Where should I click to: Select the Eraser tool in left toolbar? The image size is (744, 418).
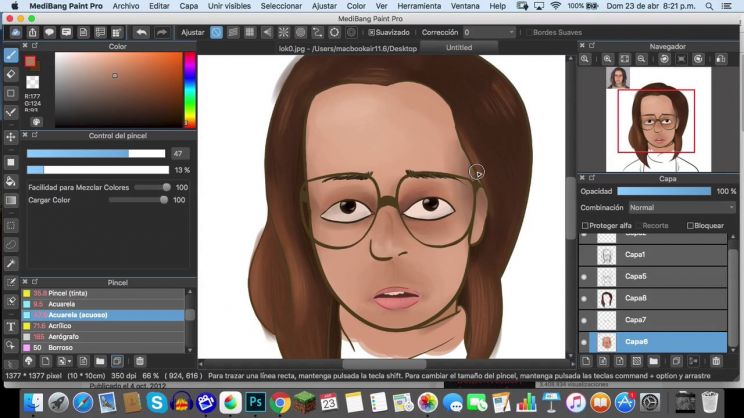click(x=11, y=74)
